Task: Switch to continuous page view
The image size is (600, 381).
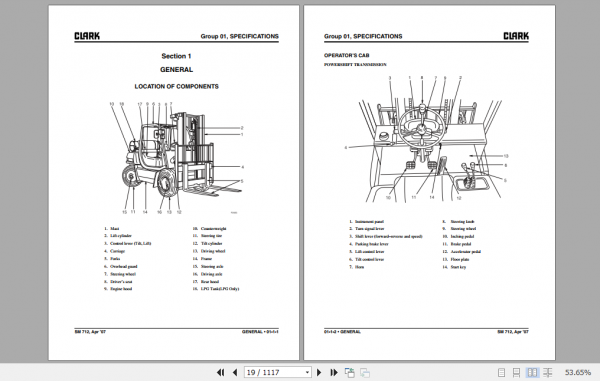Action: 516,372
